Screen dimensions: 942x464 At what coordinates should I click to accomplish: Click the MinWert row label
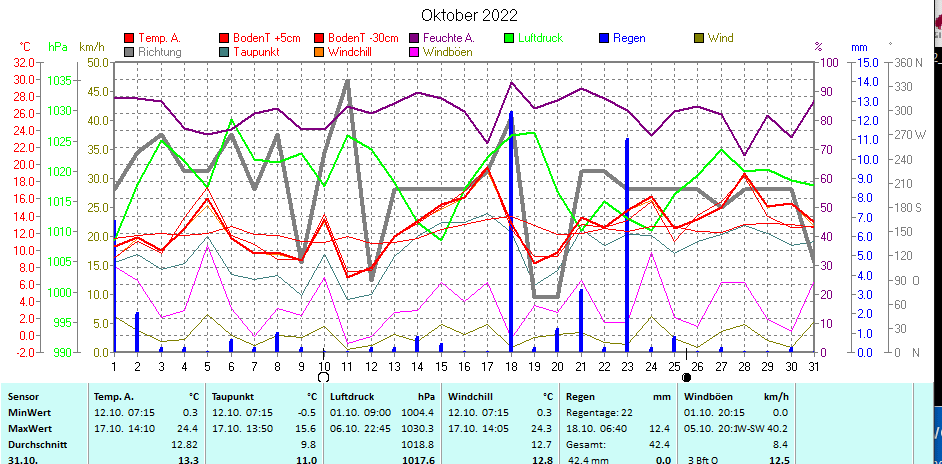pos(25,413)
